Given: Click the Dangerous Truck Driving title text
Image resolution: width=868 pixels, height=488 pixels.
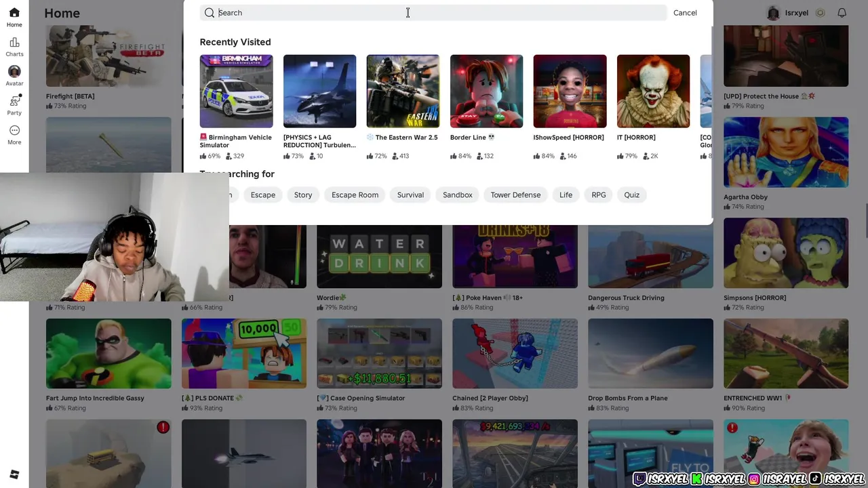Looking at the screenshot, I should point(626,298).
